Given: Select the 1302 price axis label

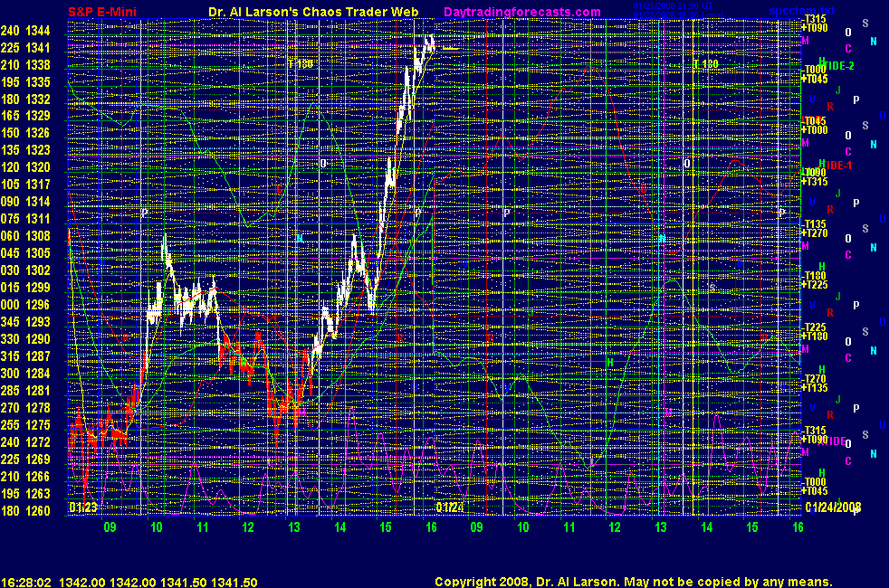Looking at the screenshot, I should (37, 270).
